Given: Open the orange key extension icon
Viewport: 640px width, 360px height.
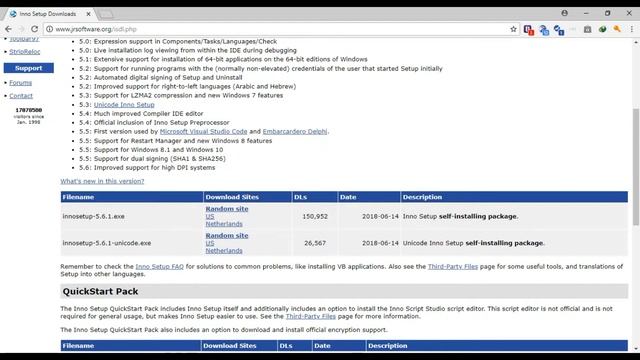Looking at the screenshot, I should click(617, 29).
